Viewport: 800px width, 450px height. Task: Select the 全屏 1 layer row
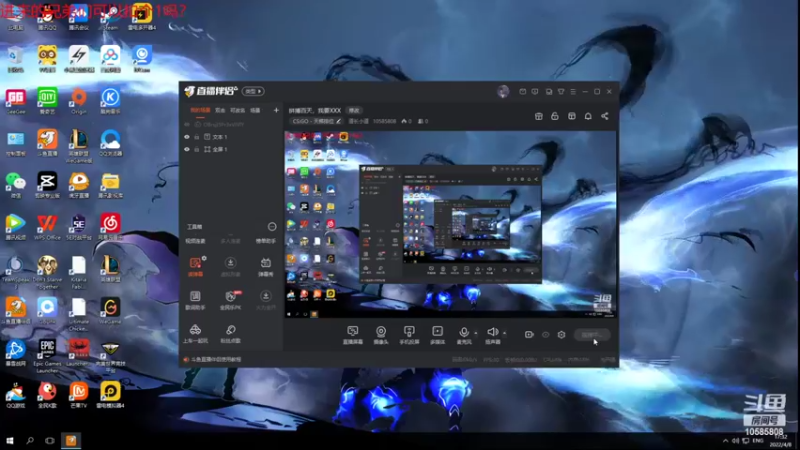point(231,149)
